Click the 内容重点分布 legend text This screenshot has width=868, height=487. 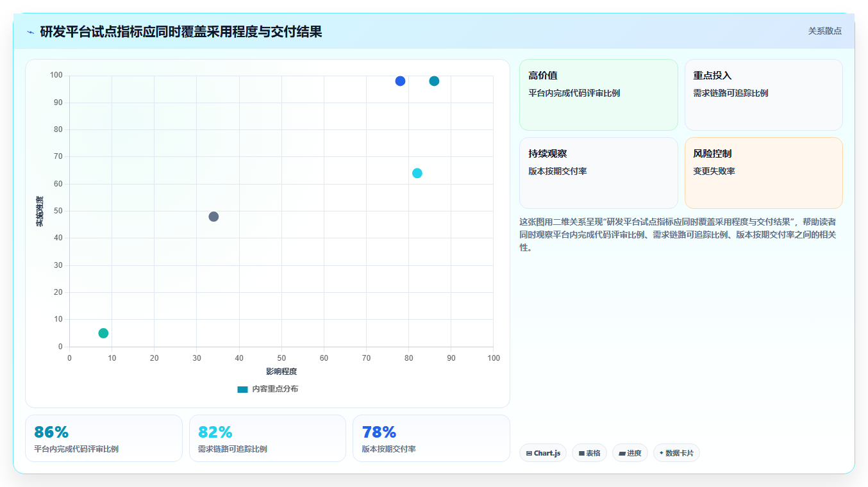point(275,389)
